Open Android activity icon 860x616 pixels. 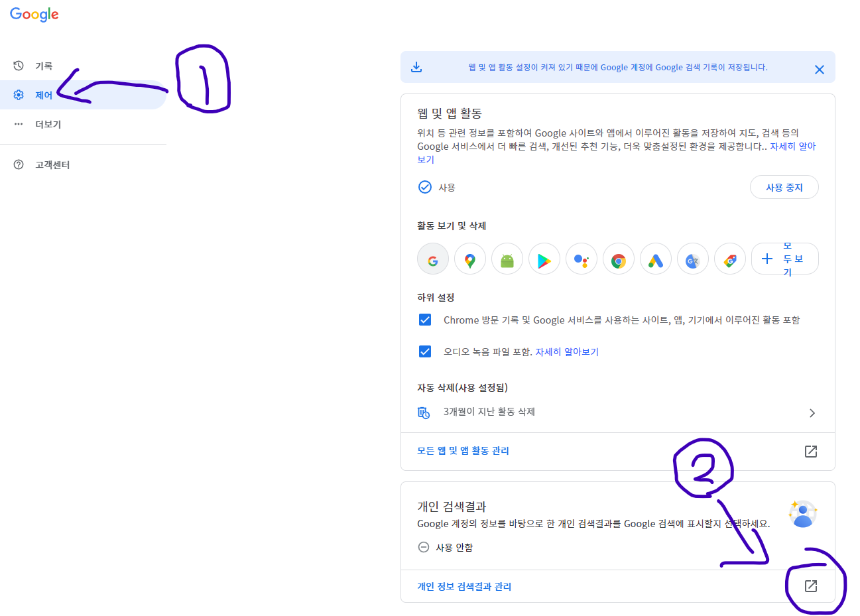(x=507, y=259)
